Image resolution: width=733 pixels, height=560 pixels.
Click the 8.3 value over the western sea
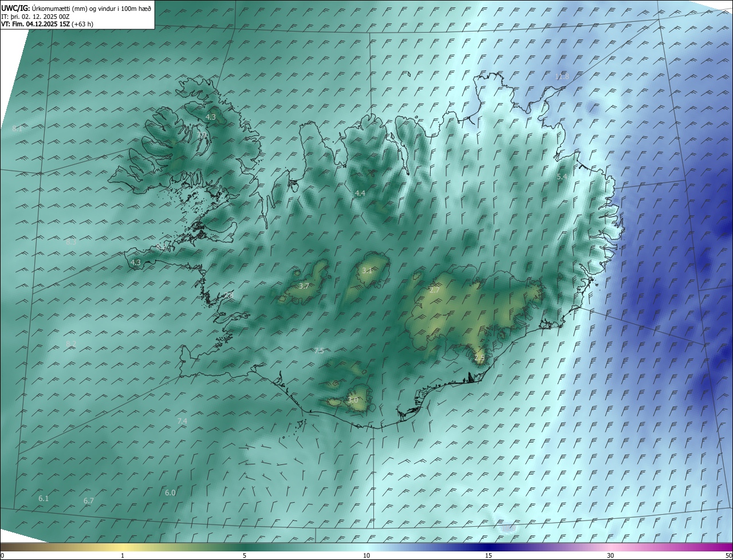(x=71, y=242)
